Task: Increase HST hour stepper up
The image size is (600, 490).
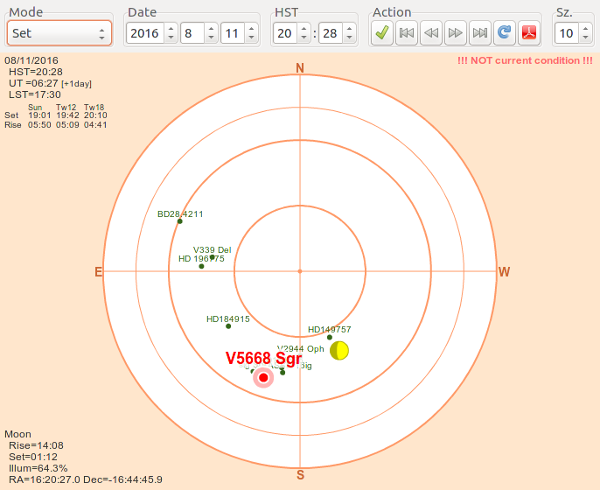Action: pyautogui.click(x=303, y=29)
